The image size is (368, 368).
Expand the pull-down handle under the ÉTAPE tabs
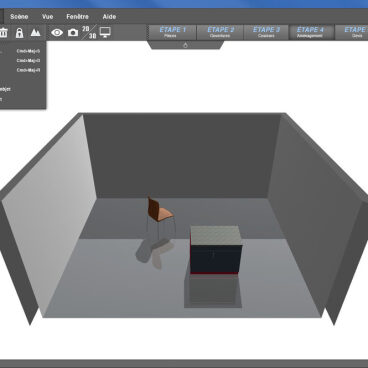coord(185,45)
